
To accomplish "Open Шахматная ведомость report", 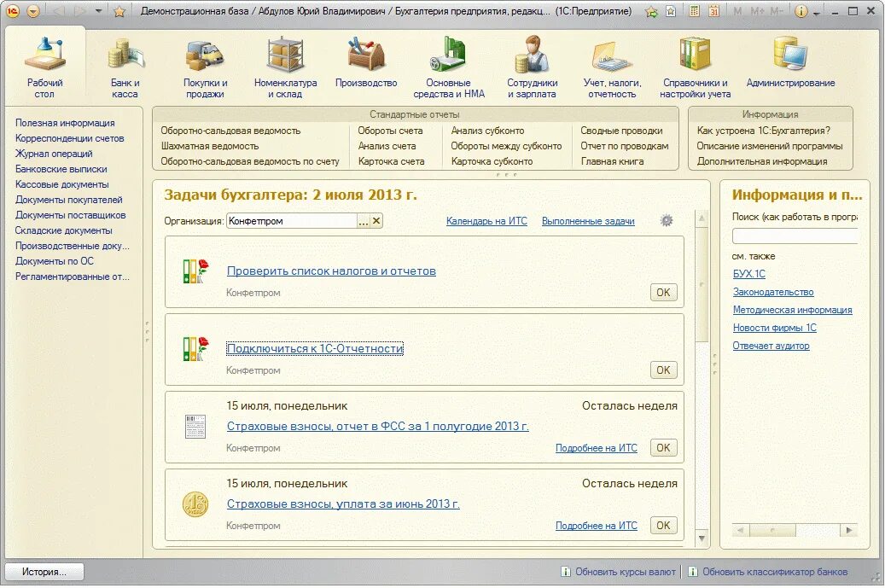I will point(209,146).
